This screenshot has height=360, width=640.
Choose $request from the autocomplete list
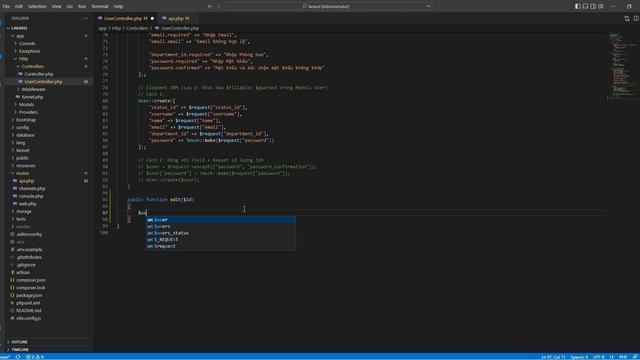click(221, 246)
